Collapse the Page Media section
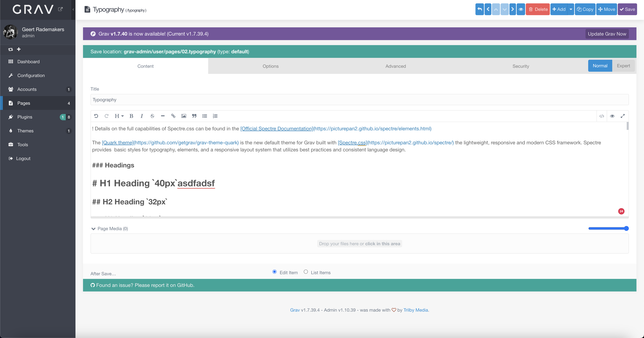This screenshot has width=644, height=338. 94,229
